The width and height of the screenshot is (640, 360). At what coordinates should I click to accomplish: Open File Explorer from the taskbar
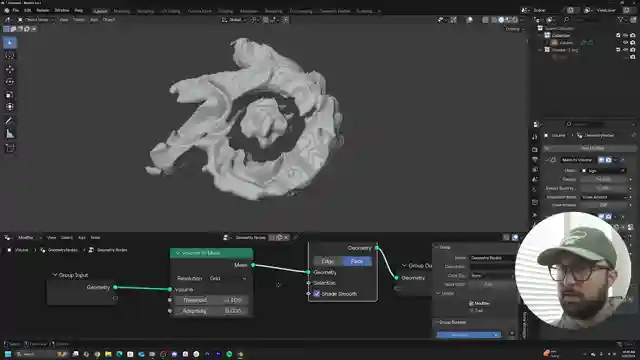(x=108, y=354)
